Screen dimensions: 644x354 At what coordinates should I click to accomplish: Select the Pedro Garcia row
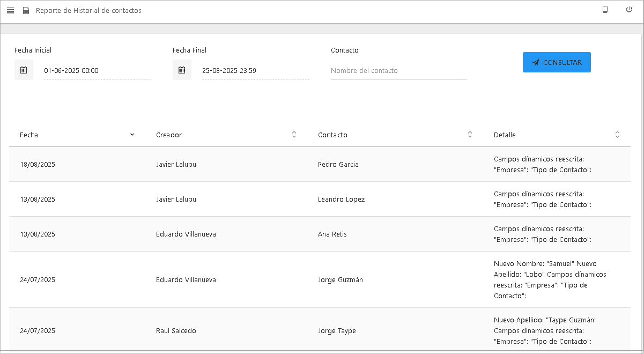point(338,165)
